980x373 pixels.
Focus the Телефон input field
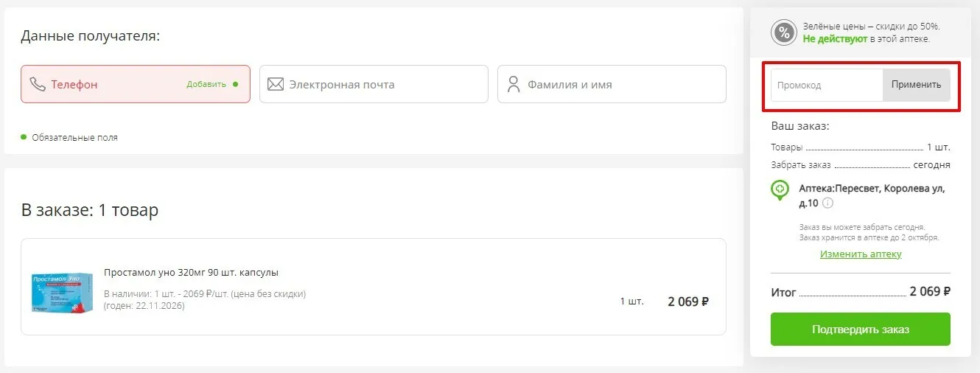[136, 84]
